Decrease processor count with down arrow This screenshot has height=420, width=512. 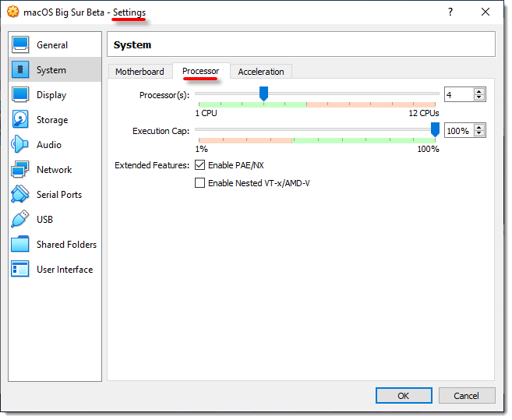pyautogui.click(x=479, y=97)
